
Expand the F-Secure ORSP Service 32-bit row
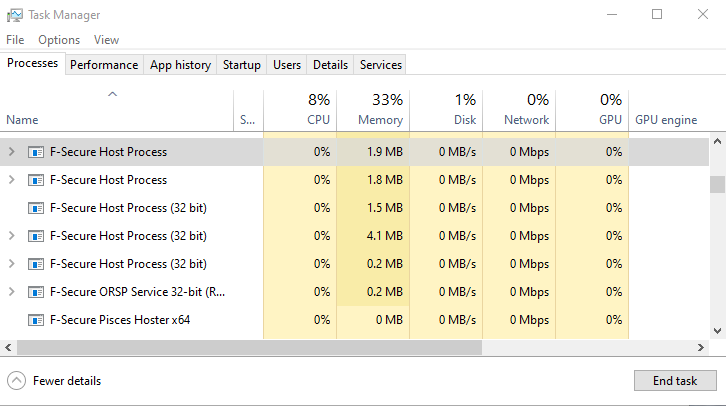coord(12,292)
